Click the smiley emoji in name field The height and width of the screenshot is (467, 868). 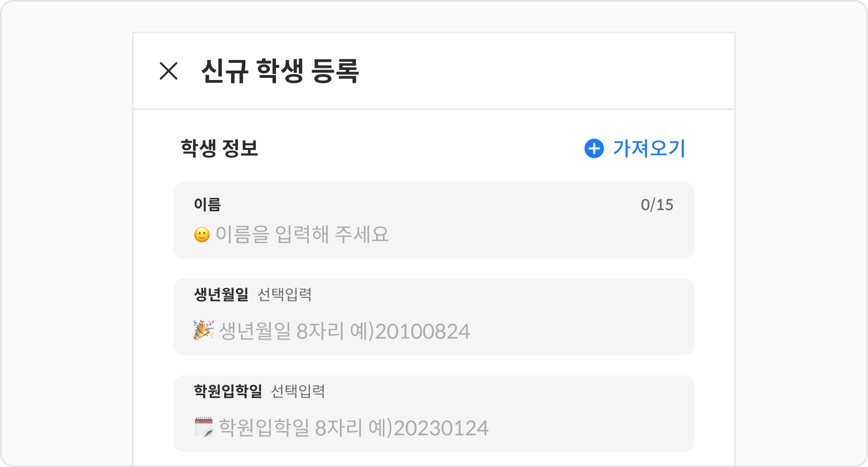201,235
